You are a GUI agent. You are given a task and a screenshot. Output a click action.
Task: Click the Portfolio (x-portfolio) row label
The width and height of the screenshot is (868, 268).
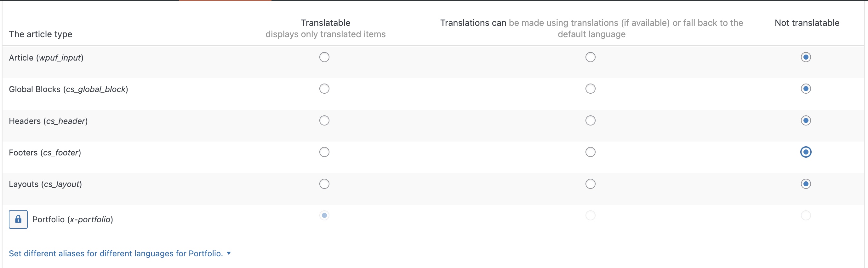(x=73, y=219)
